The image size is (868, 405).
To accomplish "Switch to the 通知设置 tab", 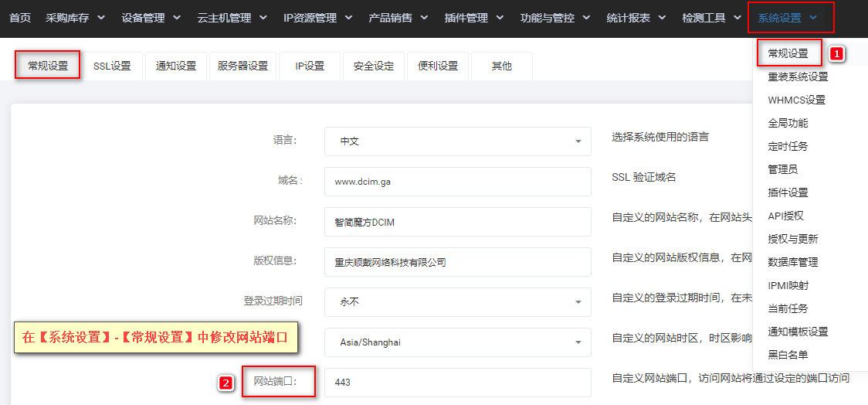I will pos(176,66).
